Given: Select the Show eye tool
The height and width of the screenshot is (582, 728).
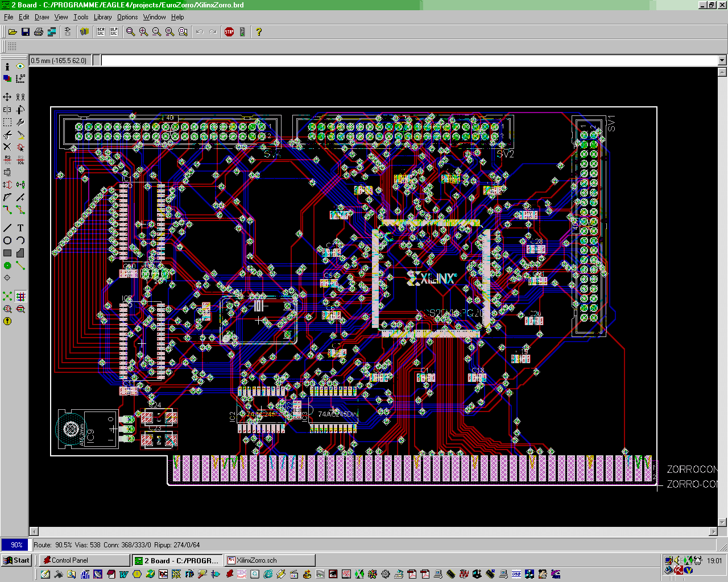Looking at the screenshot, I should [x=20, y=66].
